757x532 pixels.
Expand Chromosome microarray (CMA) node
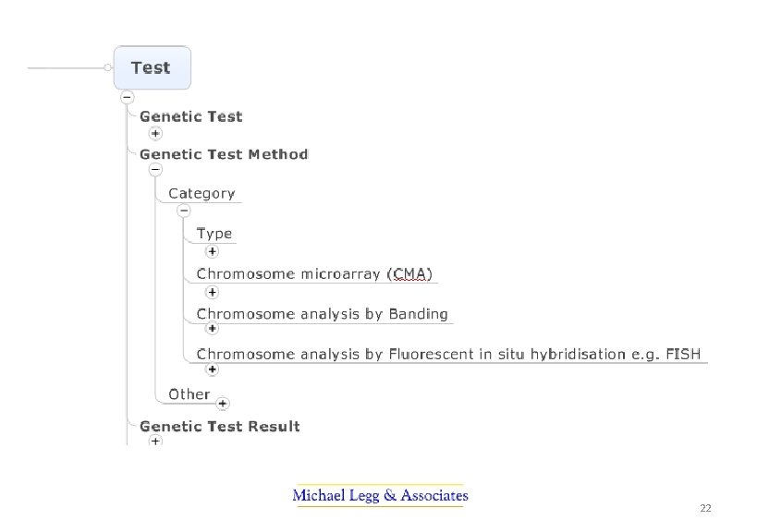[212, 292]
